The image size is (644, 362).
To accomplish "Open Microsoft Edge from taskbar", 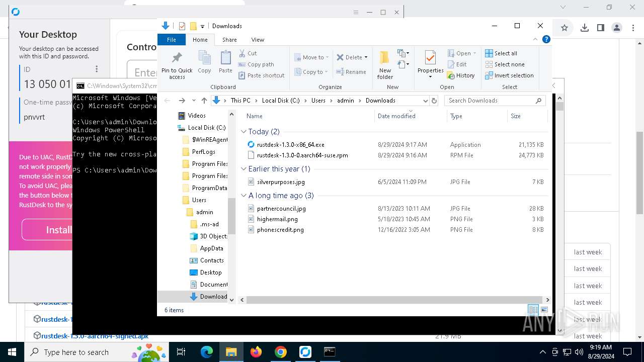I will 207,352.
